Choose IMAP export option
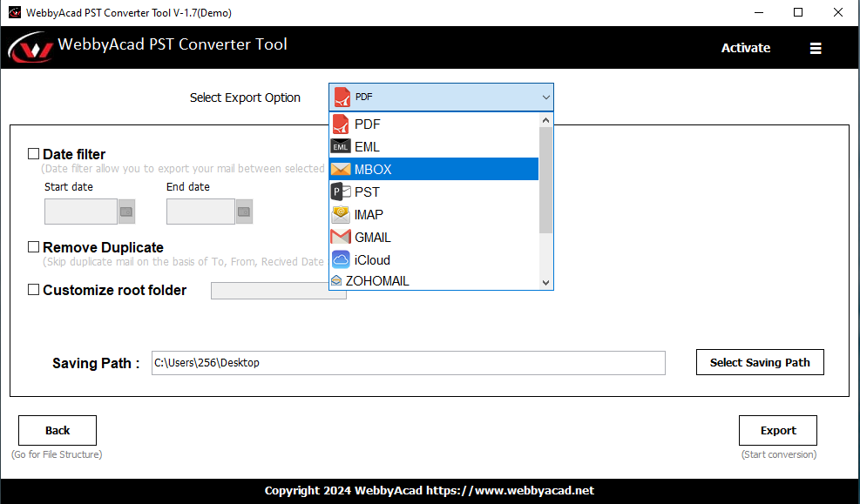Viewport: 860px width, 504px height. coord(434,215)
